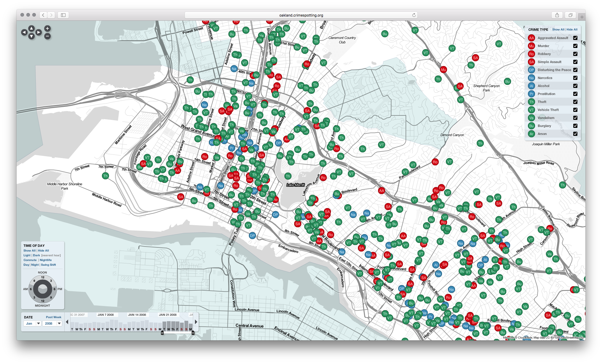Screen dimensions: 602x364
Task: Pan the map up with arrow button
Action: coord(31,28)
